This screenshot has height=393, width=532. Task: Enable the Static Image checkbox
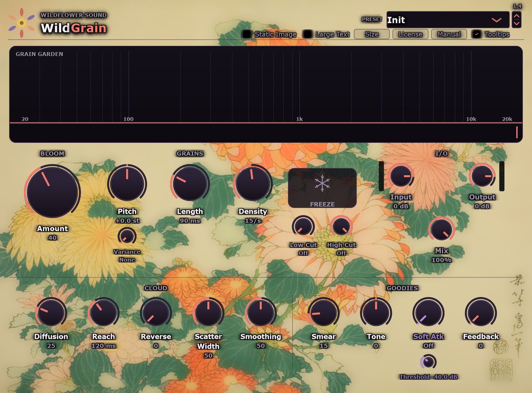pyautogui.click(x=247, y=34)
